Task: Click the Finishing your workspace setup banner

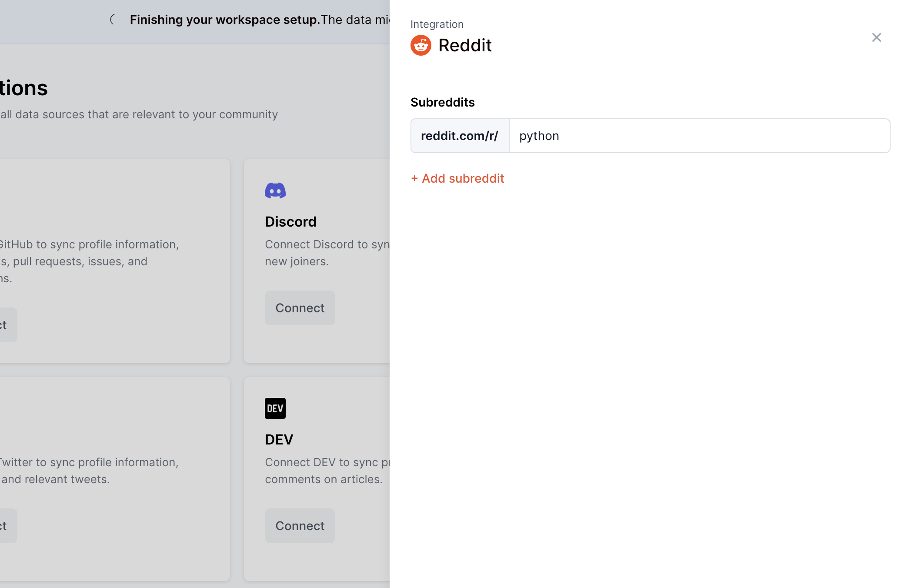Action: point(195,22)
